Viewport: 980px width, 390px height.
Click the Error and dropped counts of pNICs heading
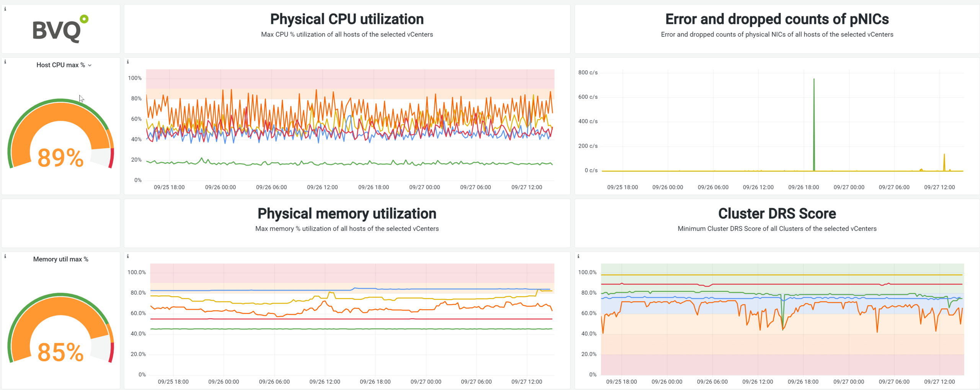point(777,19)
